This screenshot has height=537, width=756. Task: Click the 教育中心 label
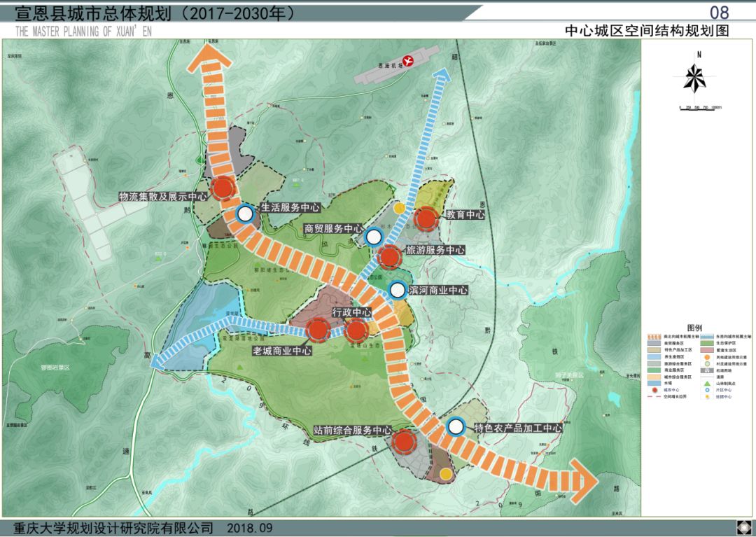[465, 214]
